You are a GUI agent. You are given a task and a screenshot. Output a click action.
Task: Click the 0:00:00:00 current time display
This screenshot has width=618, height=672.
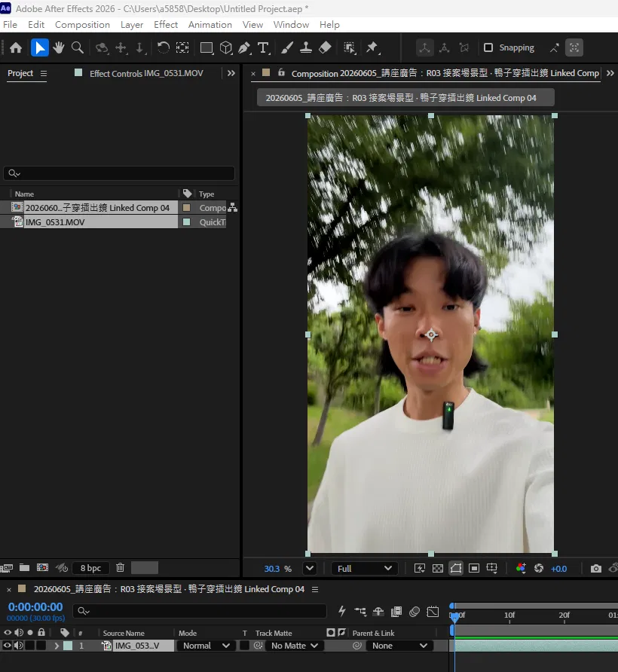pos(35,607)
